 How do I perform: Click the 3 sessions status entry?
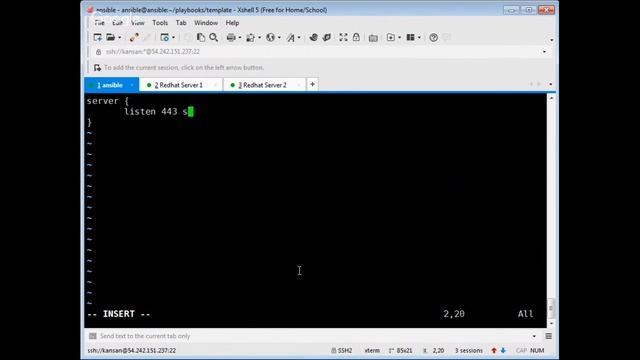point(469,351)
